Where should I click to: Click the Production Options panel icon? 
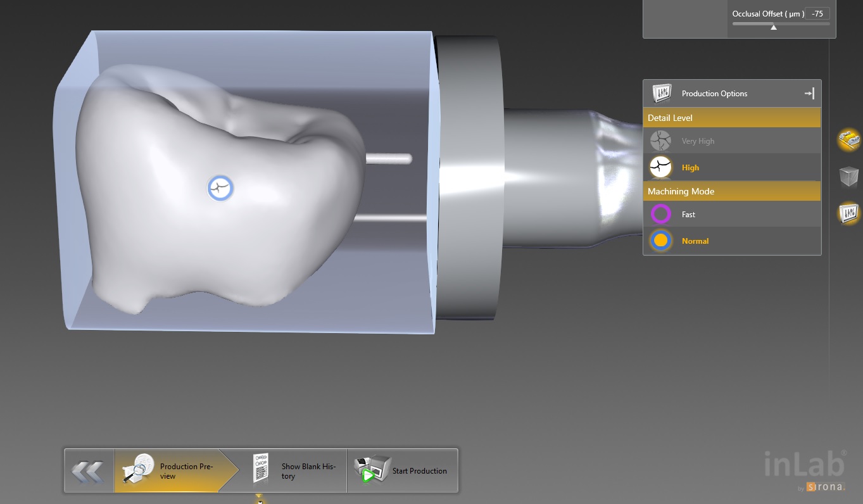pos(662,93)
